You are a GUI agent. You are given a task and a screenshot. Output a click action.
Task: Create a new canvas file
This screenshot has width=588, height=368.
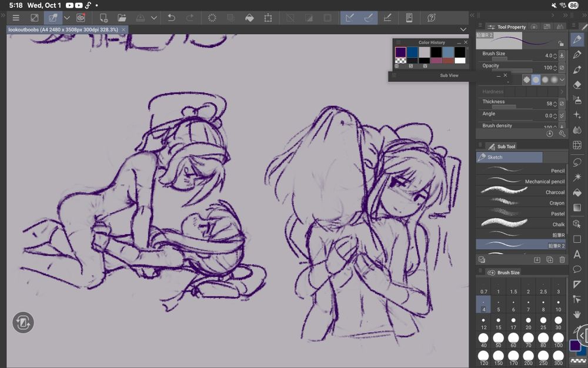[103, 18]
